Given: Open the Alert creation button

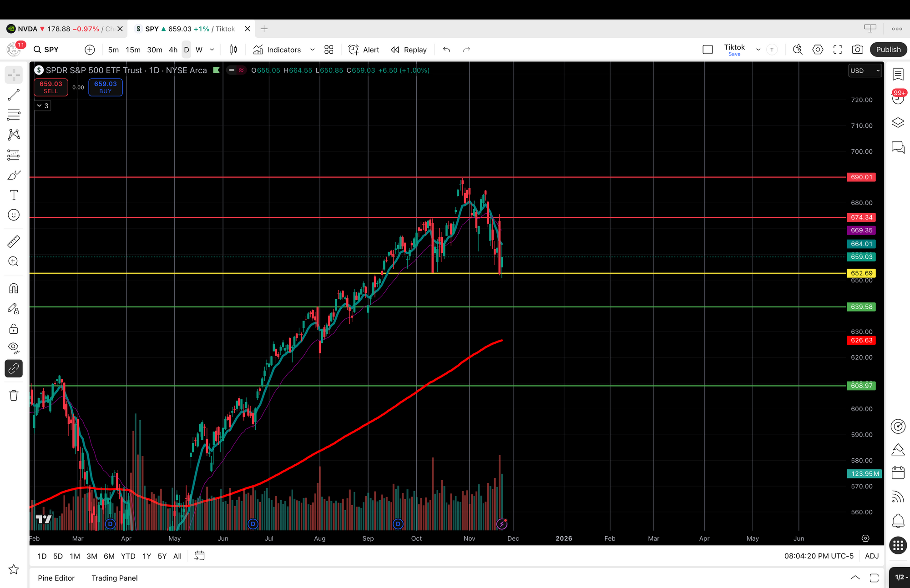Looking at the screenshot, I should pyautogui.click(x=364, y=50).
